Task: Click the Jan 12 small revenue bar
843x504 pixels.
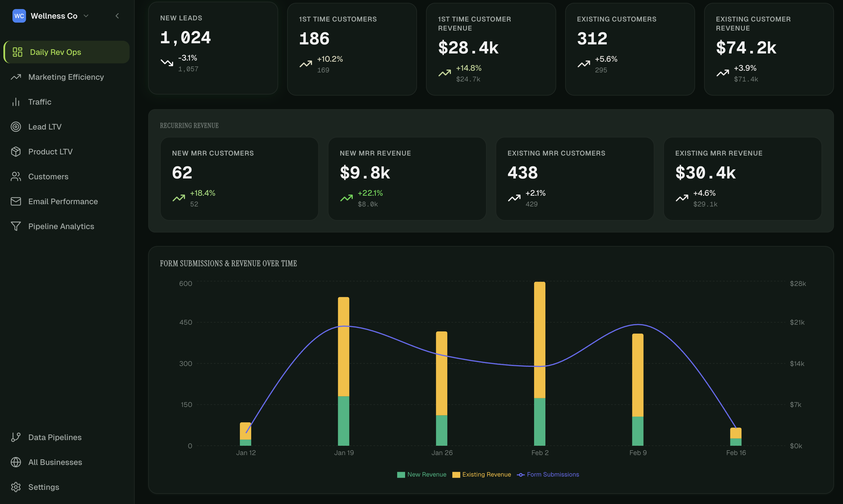Action: tap(245, 434)
